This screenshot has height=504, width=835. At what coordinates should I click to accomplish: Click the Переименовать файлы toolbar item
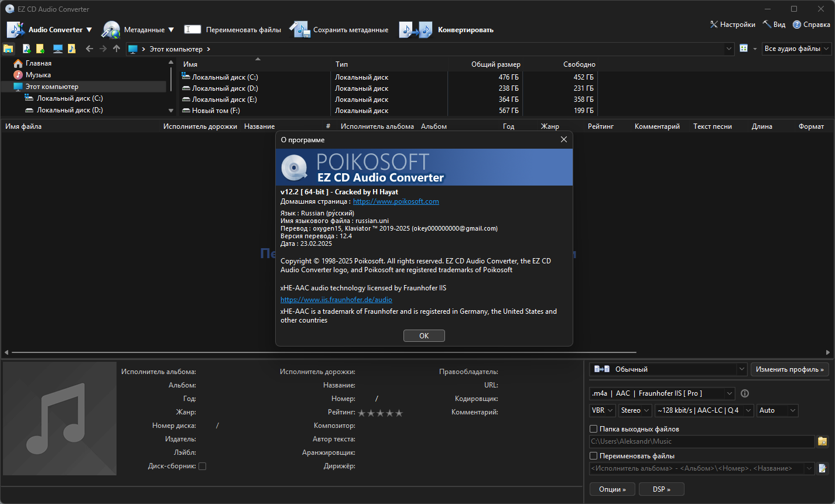(232, 29)
